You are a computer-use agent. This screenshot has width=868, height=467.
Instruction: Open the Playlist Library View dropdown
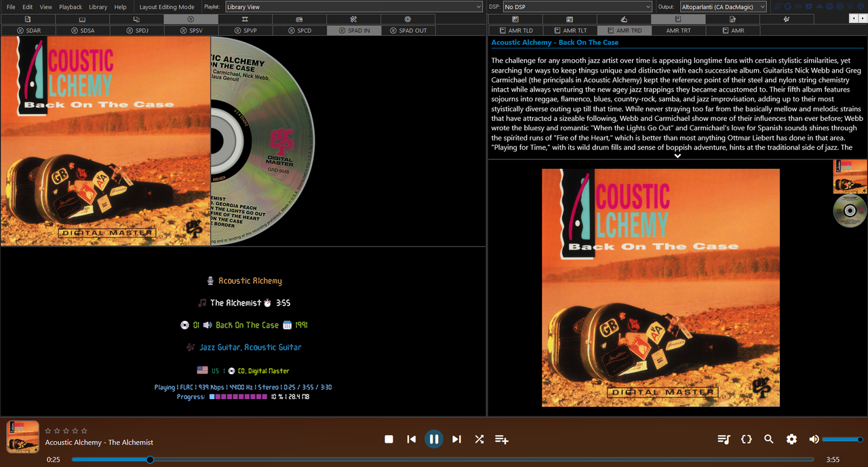click(354, 7)
